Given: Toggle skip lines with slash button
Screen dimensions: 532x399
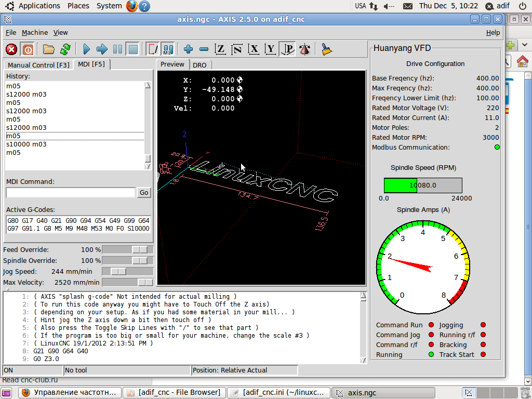Looking at the screenshot, I should [x=153, y=49].
